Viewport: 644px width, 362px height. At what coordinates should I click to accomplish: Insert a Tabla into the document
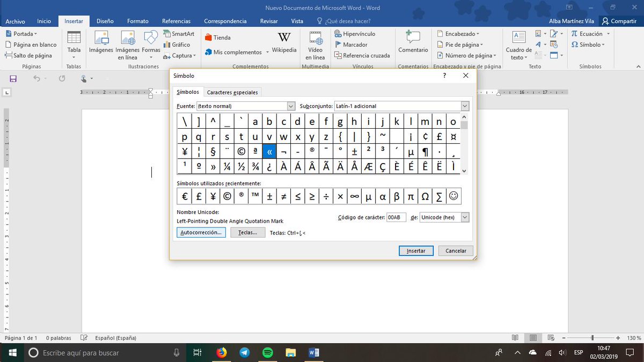click(74, 45)
